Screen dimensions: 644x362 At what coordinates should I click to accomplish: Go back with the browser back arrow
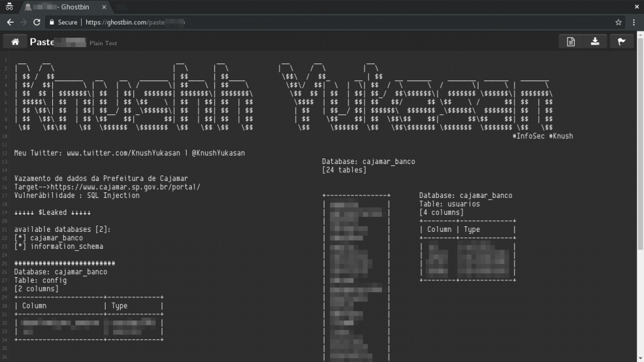click(10, 22)
